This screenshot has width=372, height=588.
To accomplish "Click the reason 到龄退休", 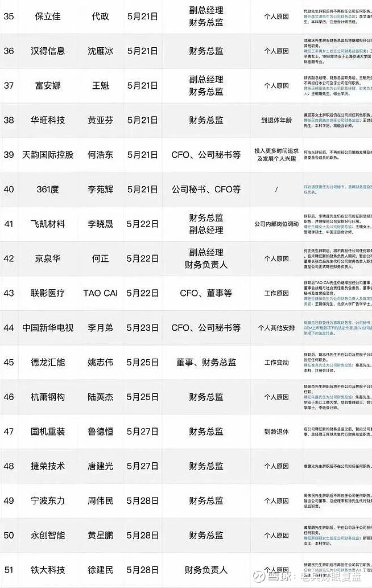I will click(x=276, y=431).
